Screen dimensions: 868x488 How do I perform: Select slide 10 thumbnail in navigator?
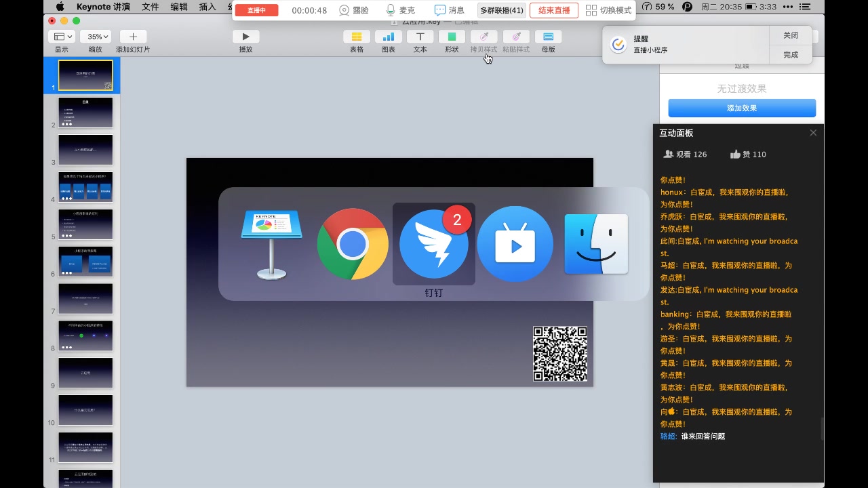(85, 411)
